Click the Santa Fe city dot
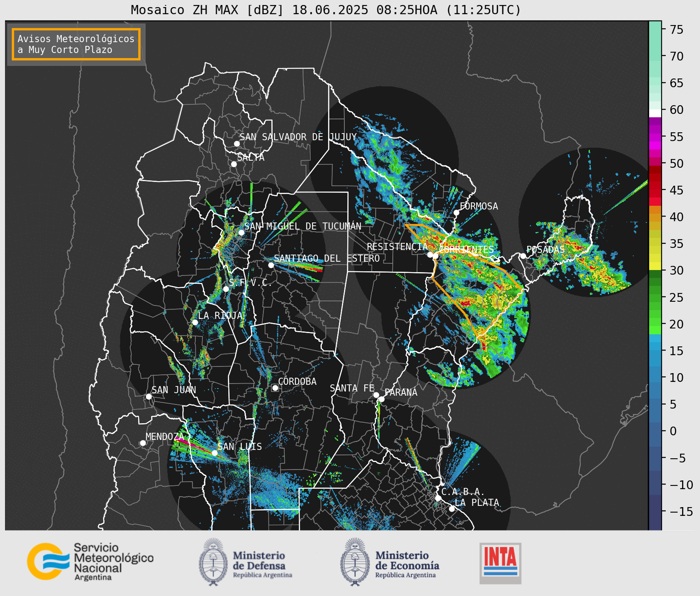This screenshot has width=700, height=596. [376, 395]
